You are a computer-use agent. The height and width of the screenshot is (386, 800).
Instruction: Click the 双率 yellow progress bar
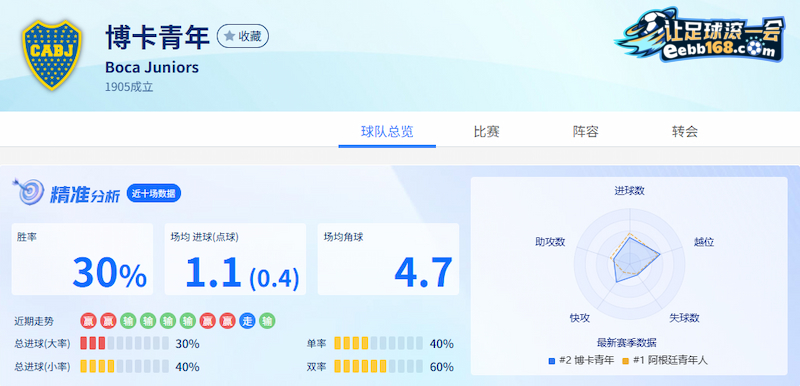(379, 367)
